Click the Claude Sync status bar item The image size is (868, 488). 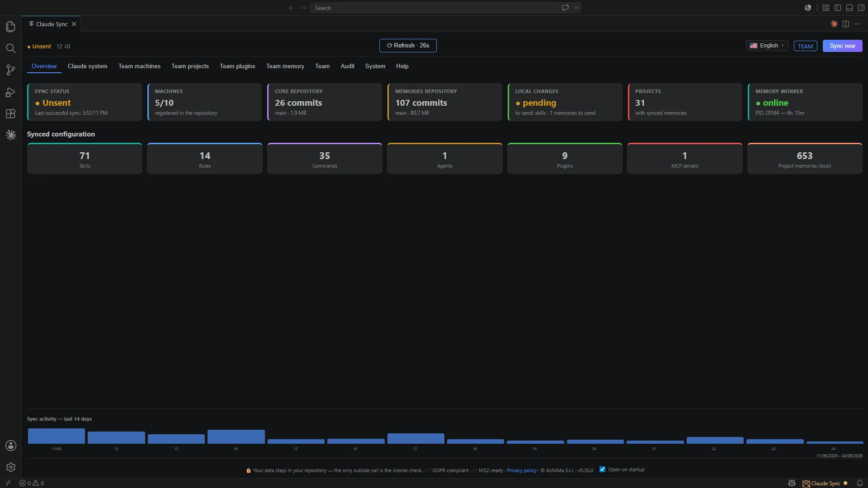coord(825,483)
